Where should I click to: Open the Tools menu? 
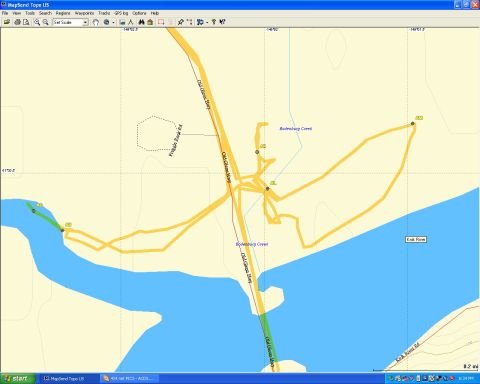coord(30,13)
